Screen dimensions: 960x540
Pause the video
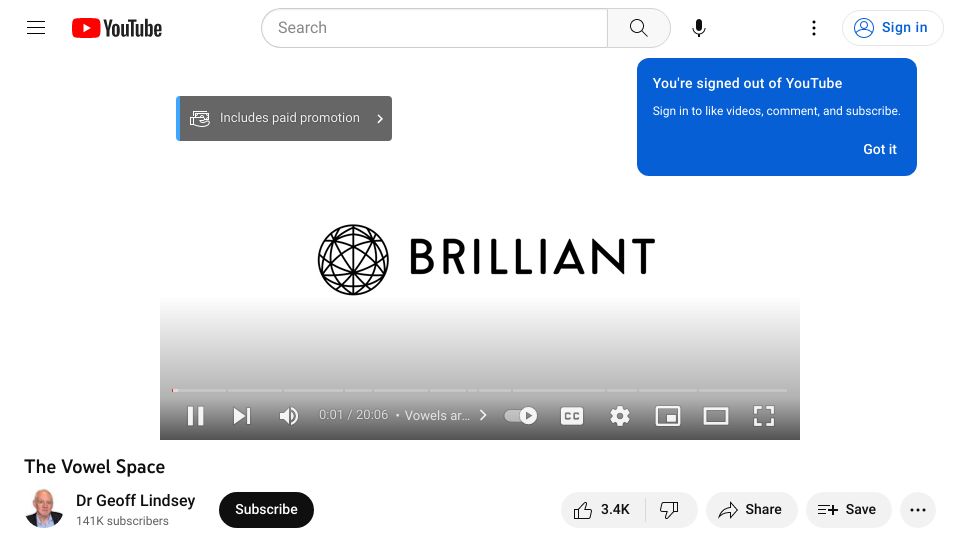point(195,416)
